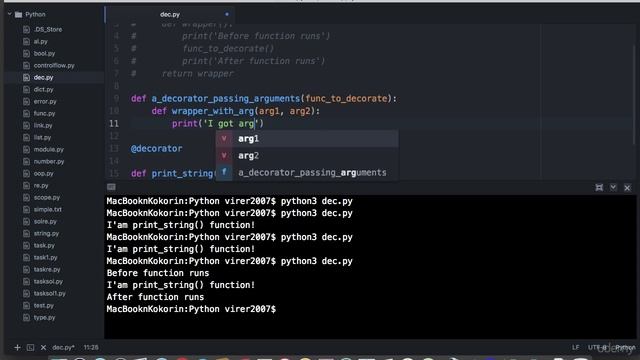Open func.py from the file tree

point(44,113)
